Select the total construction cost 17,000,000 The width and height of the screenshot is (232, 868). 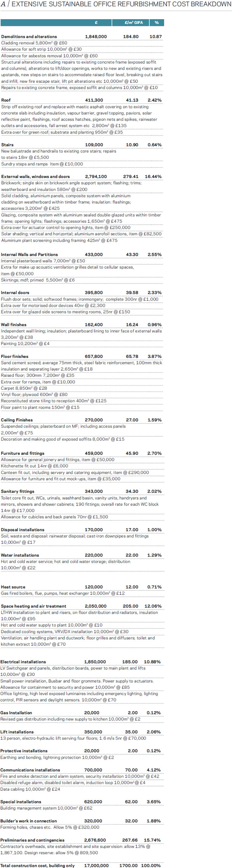coord(96,865)
